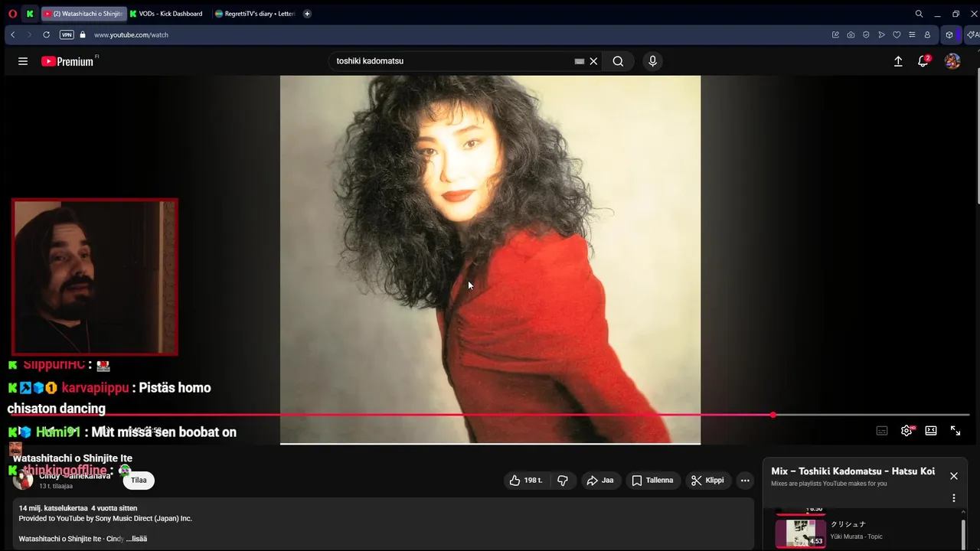Open the Mix playlist three-dot options

click(x=954, y=498)
